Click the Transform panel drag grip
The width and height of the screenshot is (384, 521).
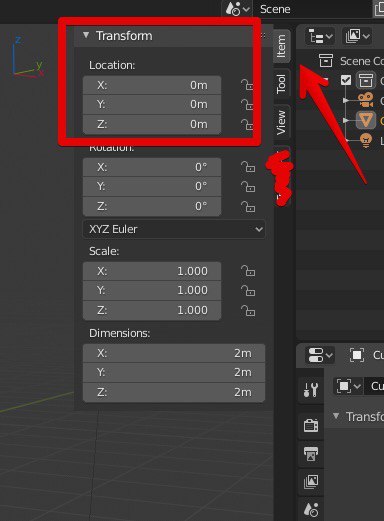(x=263, y=35)
